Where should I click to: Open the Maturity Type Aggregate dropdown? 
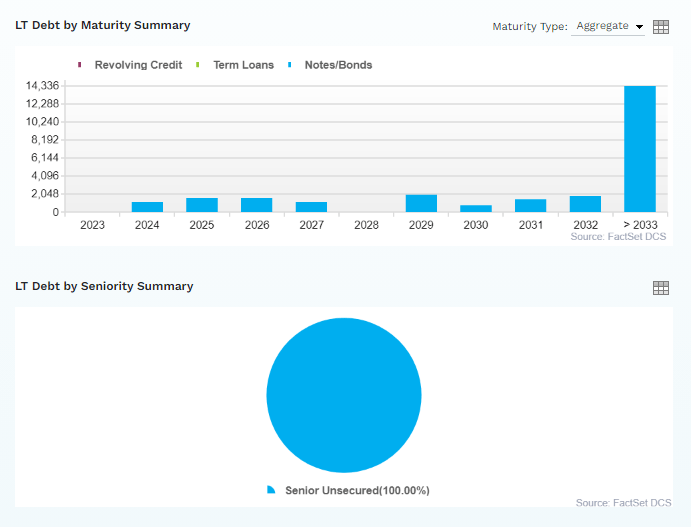tap(608, 26)
